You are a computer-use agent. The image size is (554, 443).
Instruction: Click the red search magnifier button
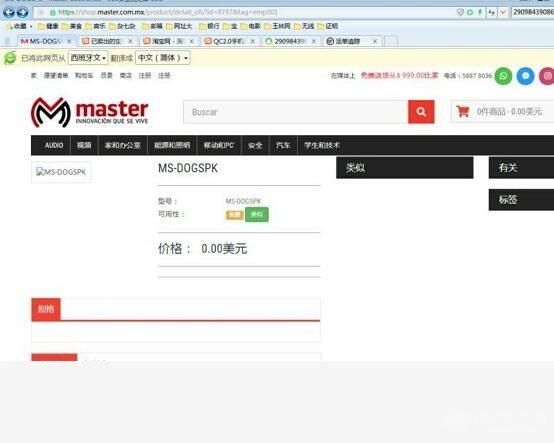click(x=421, y=112)
